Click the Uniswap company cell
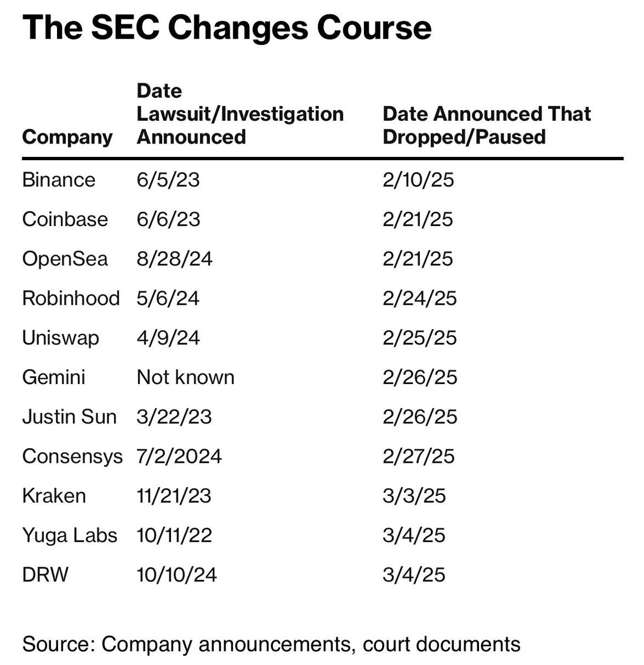 click(x=60, y=338)
